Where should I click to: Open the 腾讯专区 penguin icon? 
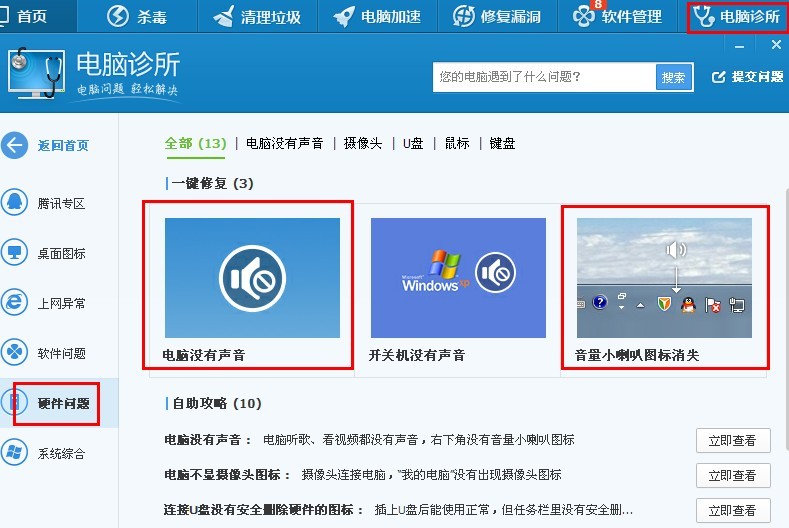click(14, 203)
